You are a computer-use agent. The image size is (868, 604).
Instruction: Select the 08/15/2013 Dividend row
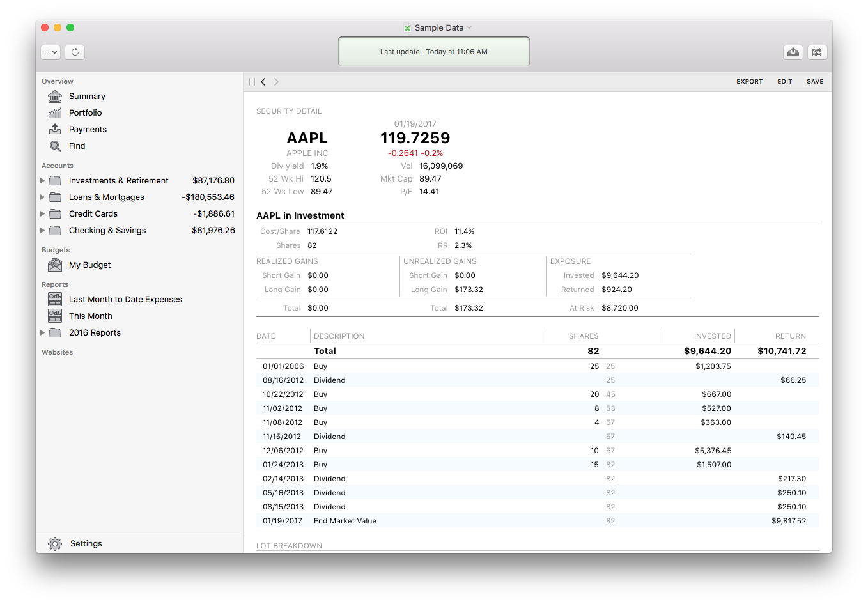coord(538,507)
